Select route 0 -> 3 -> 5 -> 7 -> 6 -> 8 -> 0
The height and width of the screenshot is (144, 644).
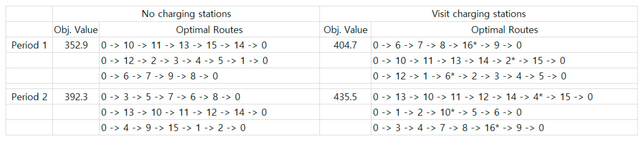click(x=170, y=97)
